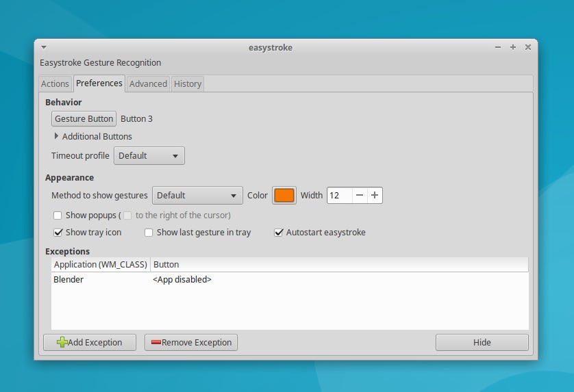Pick a new gesture color from orange swatch
The image size is (574, 392).
[x=284, y=195]
